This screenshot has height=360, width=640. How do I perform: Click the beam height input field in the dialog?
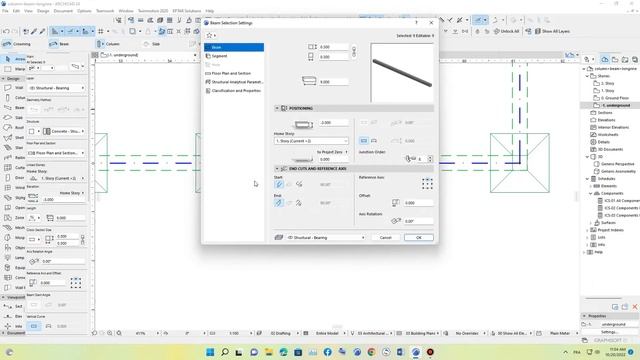[334, 47]
